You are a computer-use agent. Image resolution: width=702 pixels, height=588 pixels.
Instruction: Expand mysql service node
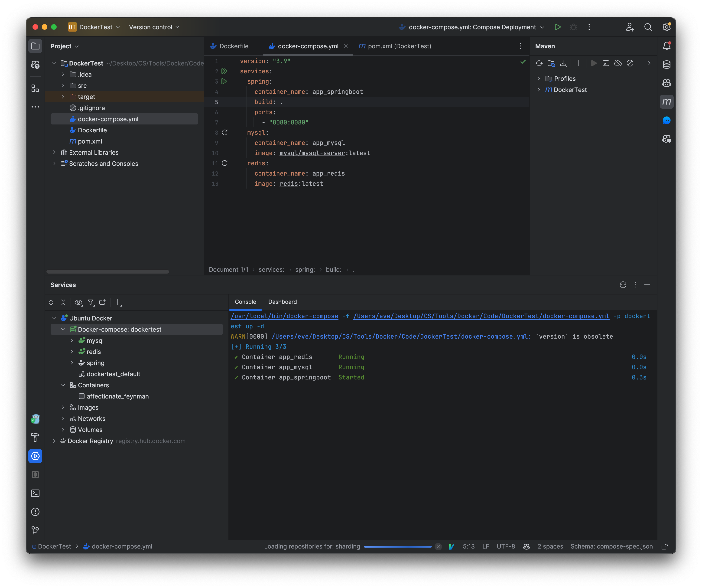pyautogui.click(x=71, y=340)
